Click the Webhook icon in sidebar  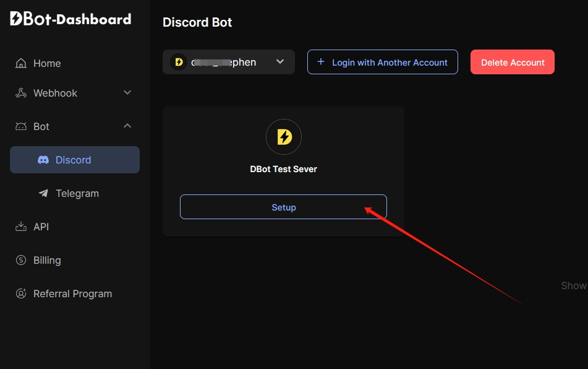21,93
